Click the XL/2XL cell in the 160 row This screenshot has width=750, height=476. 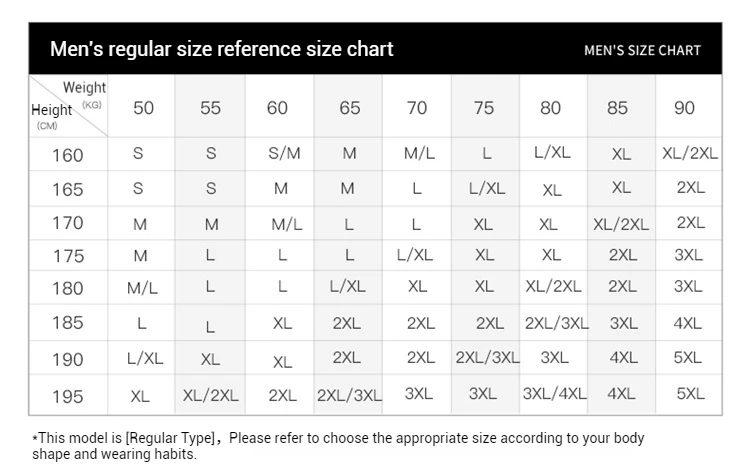coord(690,153)
